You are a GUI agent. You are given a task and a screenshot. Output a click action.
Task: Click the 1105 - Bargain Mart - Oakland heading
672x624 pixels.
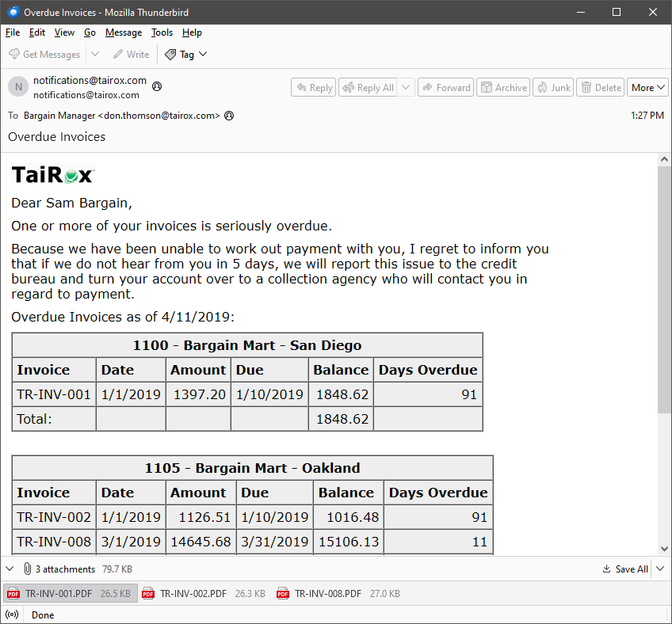tap(253, 468)
